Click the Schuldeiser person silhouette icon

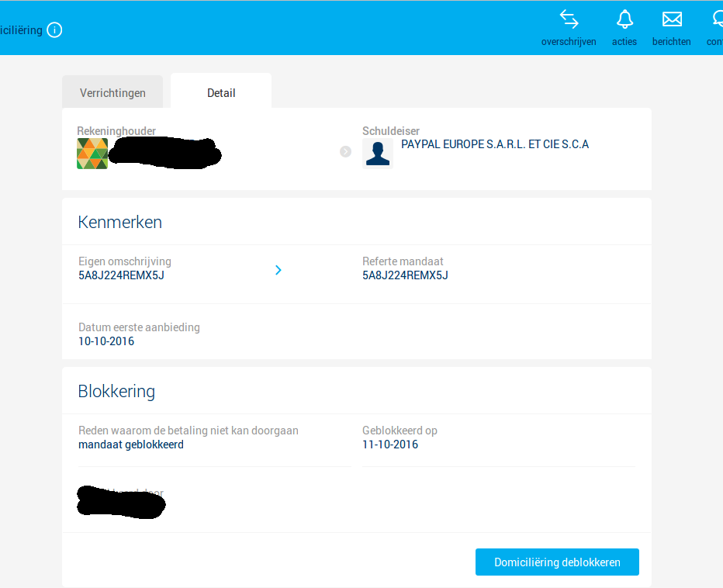(378, 154)
